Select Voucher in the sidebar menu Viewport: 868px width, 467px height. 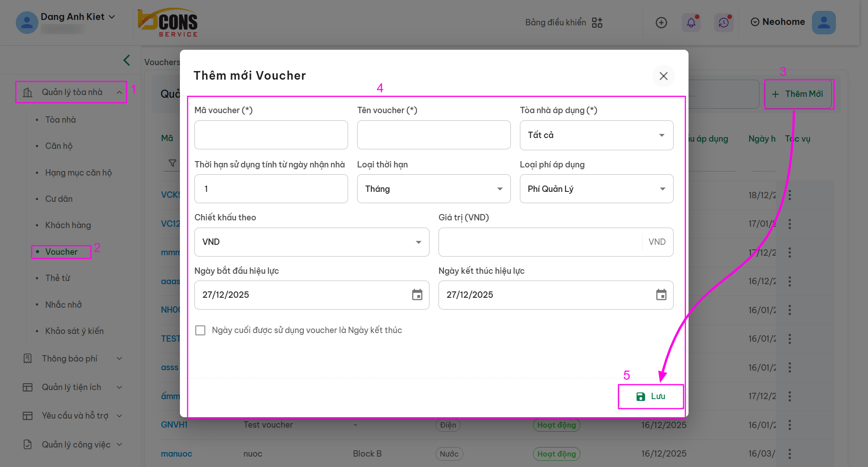pyautogui.click(x=61, y=252)
